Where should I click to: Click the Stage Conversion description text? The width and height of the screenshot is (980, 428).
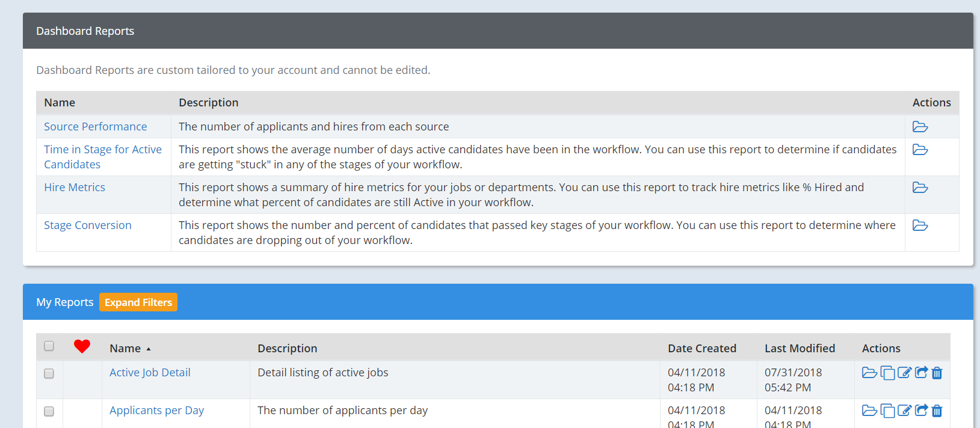(537, 233)
